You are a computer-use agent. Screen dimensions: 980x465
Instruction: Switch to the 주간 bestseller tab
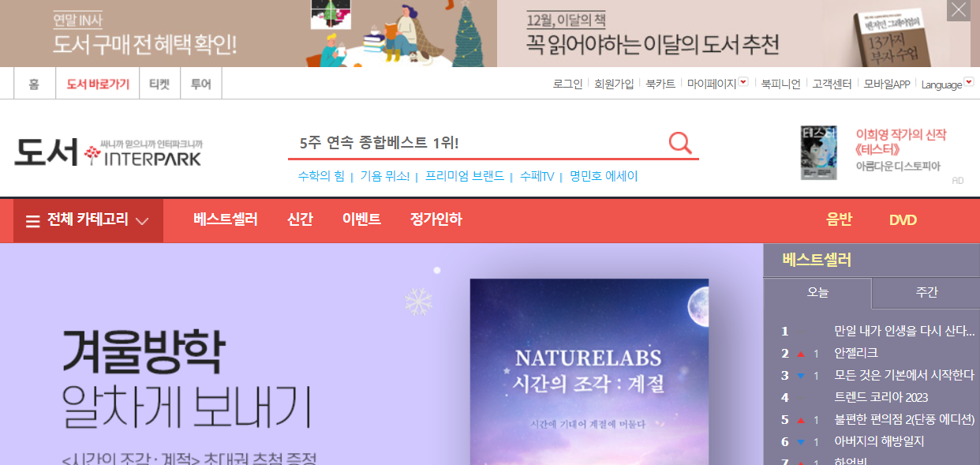pos(926,292)
